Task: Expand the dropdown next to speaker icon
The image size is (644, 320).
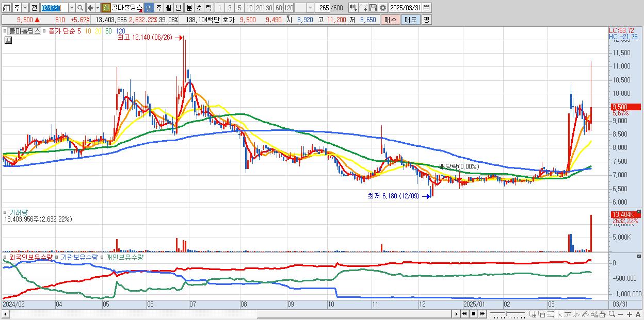Action: (x=98, y=8)
